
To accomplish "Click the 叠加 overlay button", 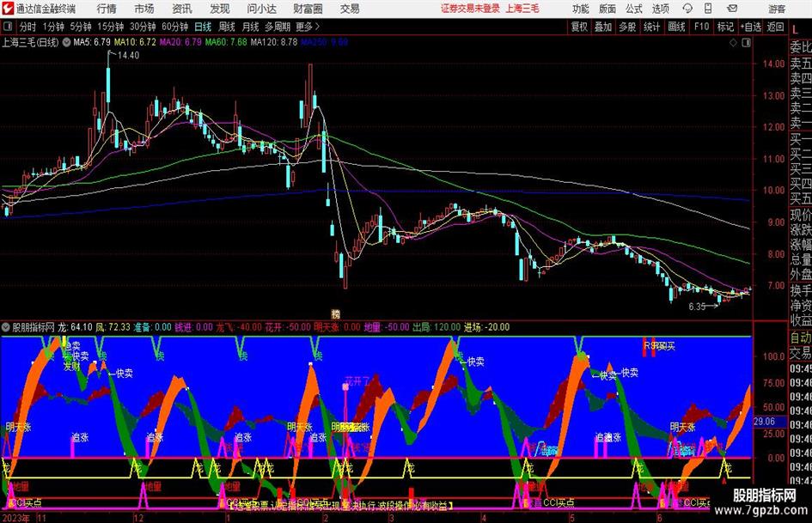I will point(603,27).
